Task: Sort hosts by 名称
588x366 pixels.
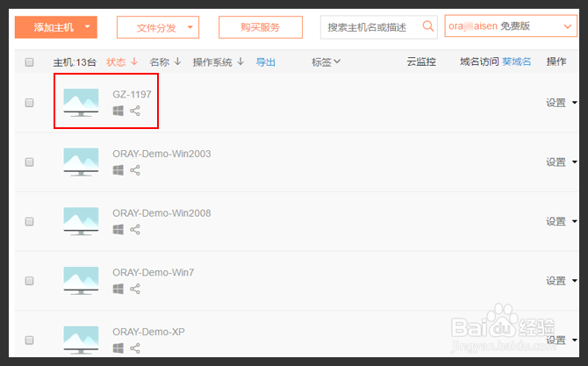Action: 165,61
